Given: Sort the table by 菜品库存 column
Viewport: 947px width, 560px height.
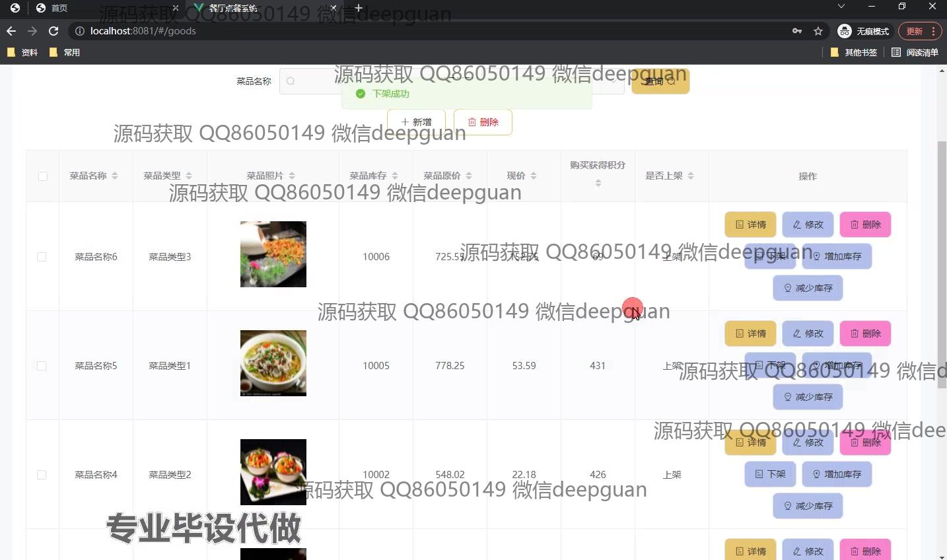Looking at the screenshot, I should tap(395, 176).
